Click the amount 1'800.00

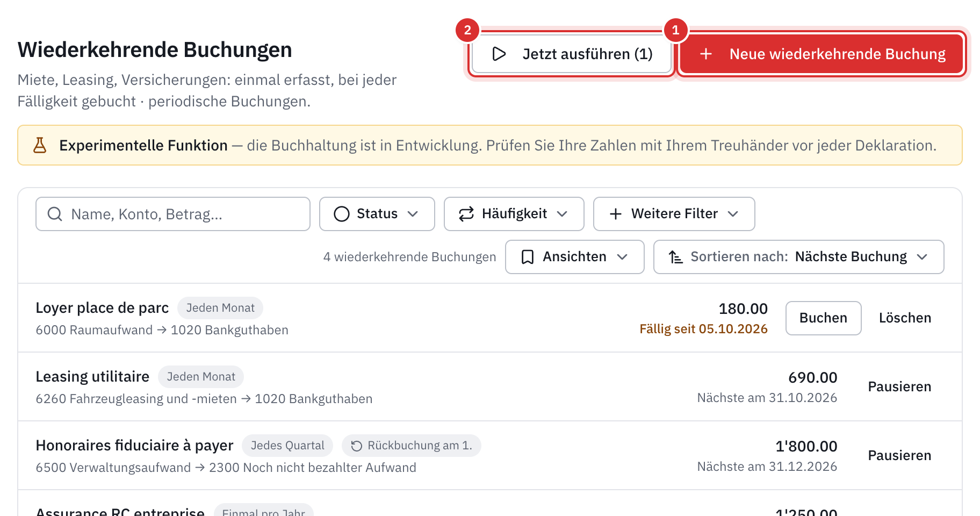(x=806, y=446)
